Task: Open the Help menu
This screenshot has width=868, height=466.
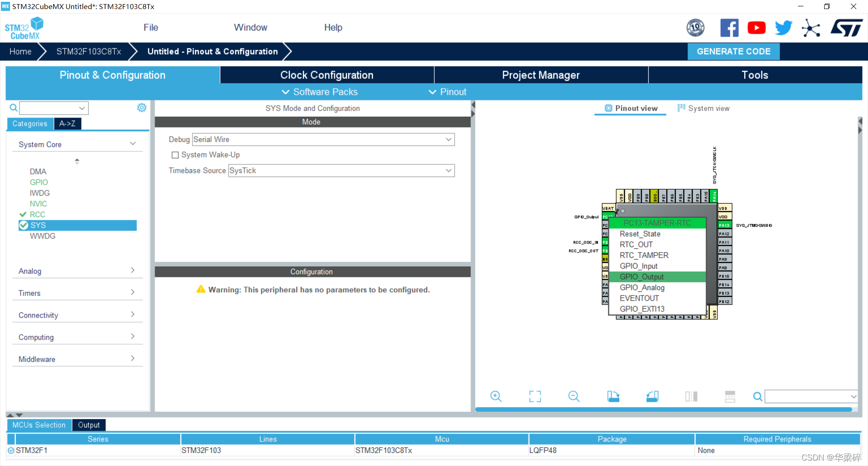Action: click(333, 28)
